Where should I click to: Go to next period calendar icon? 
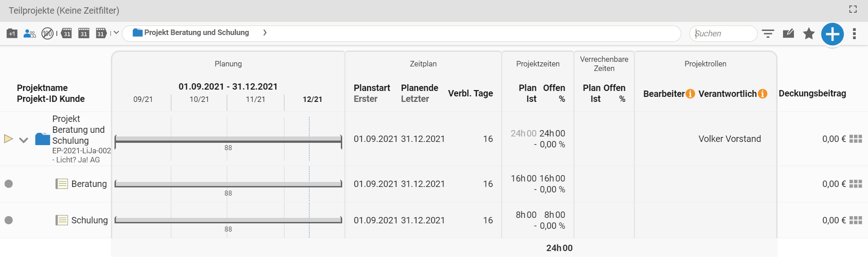101,33
